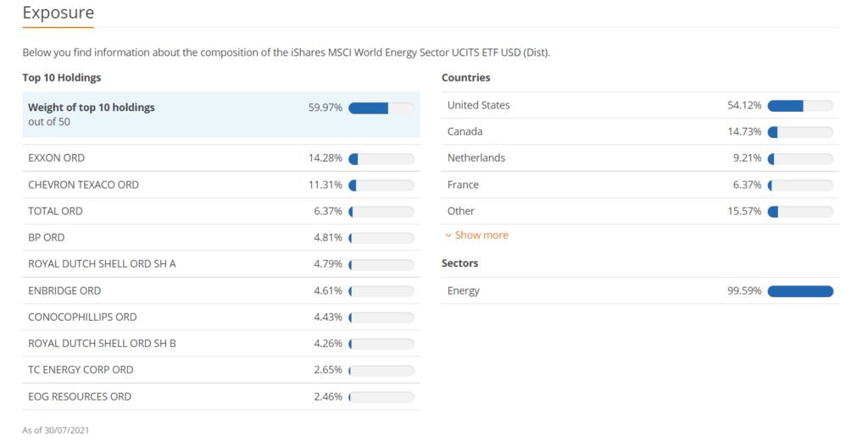Click the ETF composition description text
The height and width of the screenshot is (442, 868).
(x=287, y=52)
